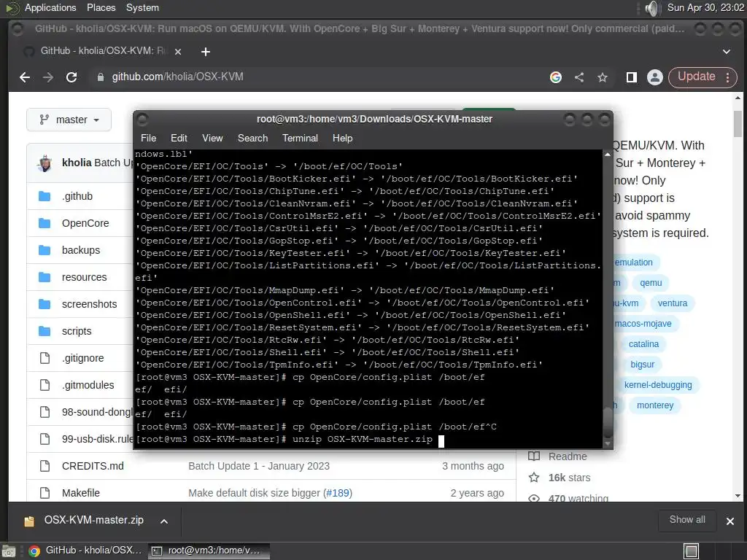Select the catalina topic tag

coord(643,344)
